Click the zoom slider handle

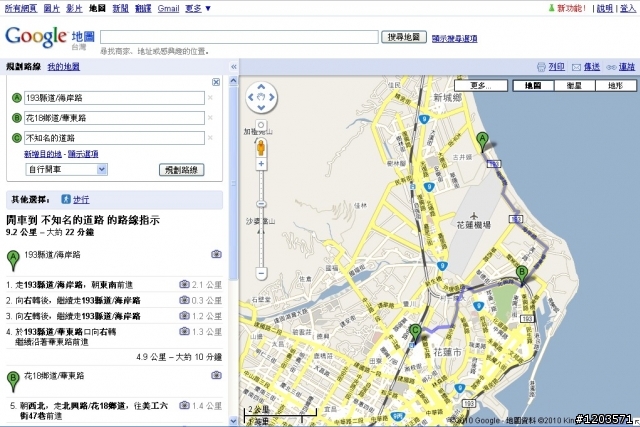click(x=261, y=204)
